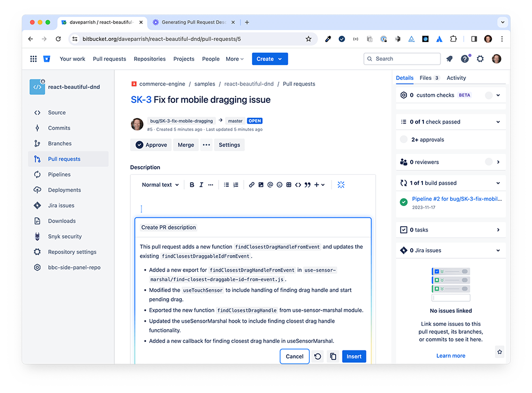
Task: Copy the generated PR description to clipboard
Action: point(333,357)
